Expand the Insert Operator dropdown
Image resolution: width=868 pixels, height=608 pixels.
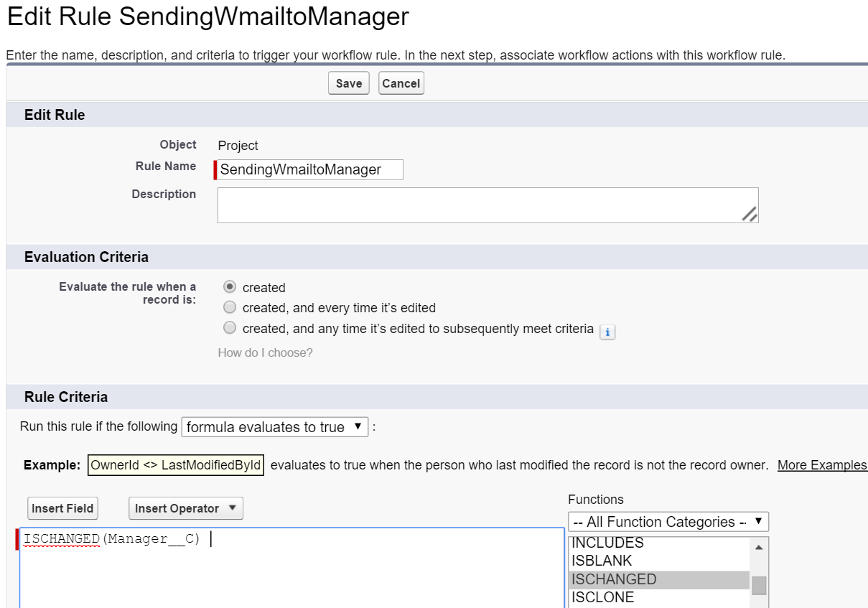[x=186, y=508]
